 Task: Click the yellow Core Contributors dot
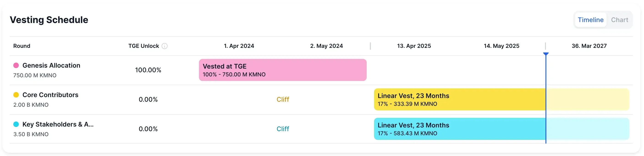click(16, 95)
